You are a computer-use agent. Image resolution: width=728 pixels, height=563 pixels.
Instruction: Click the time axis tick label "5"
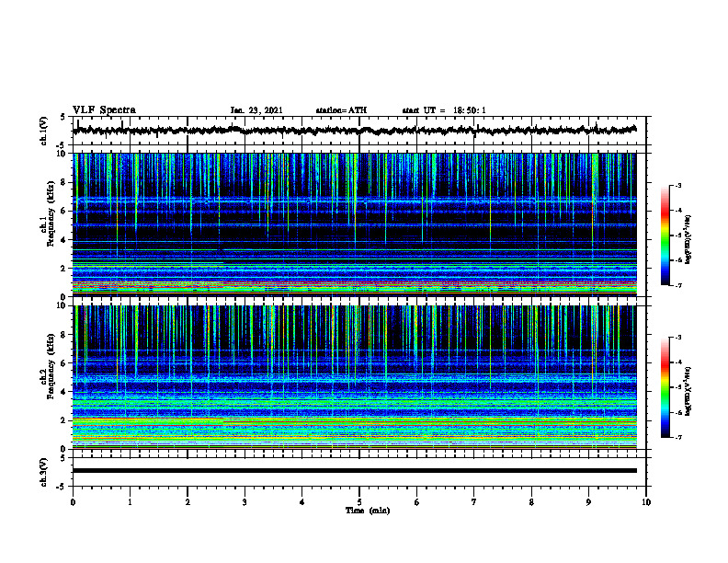coord(359,502)
